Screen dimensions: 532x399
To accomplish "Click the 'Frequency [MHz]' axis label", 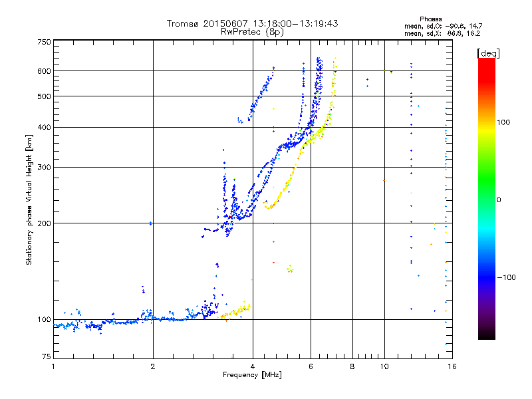I will click(252, 375).
